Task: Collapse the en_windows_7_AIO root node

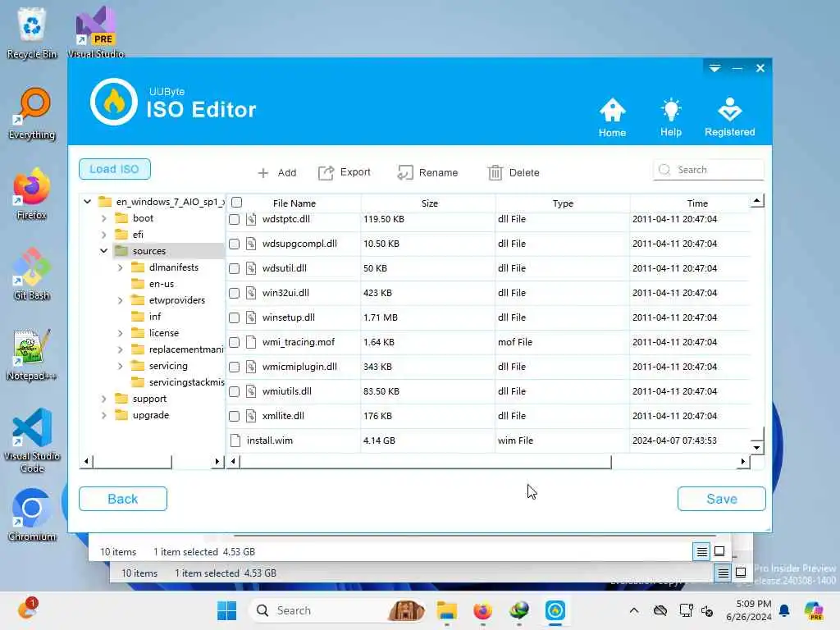Action: coord(87,202)
